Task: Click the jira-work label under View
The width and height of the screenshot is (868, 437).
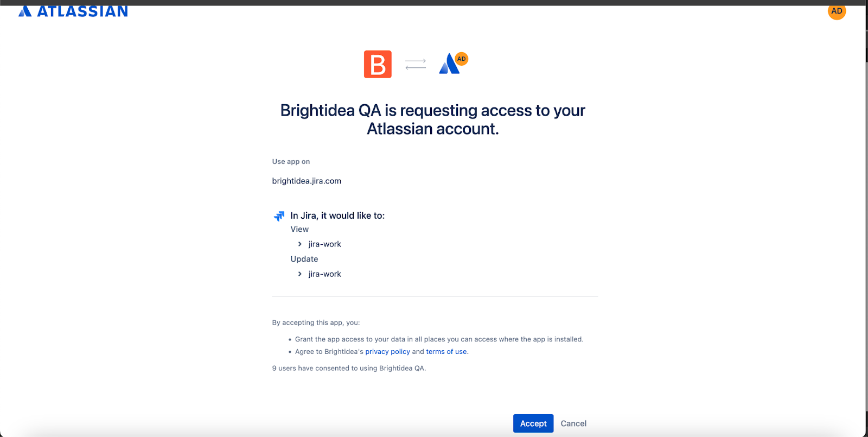Action: (325, 244)
